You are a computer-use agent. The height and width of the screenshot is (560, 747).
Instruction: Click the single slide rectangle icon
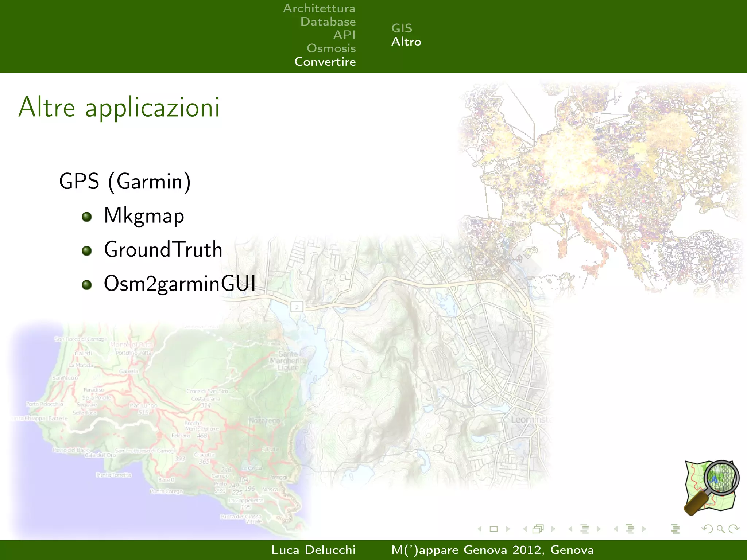pos(494,529)
